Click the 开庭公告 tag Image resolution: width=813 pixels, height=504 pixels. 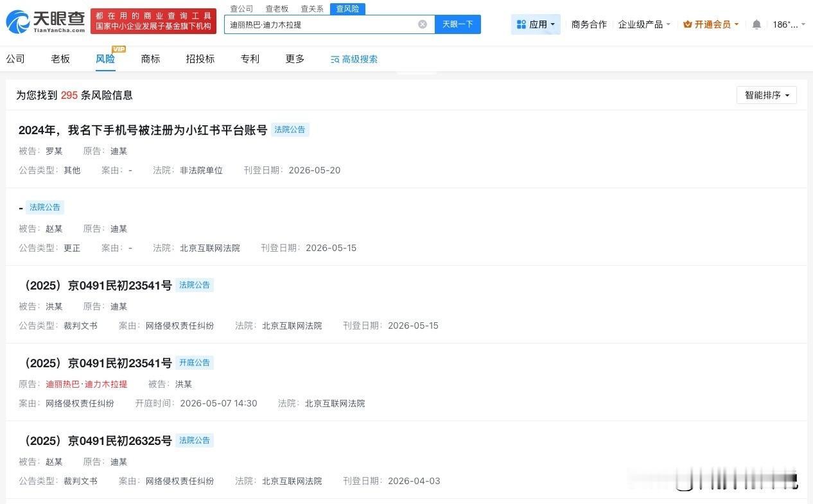195,363
